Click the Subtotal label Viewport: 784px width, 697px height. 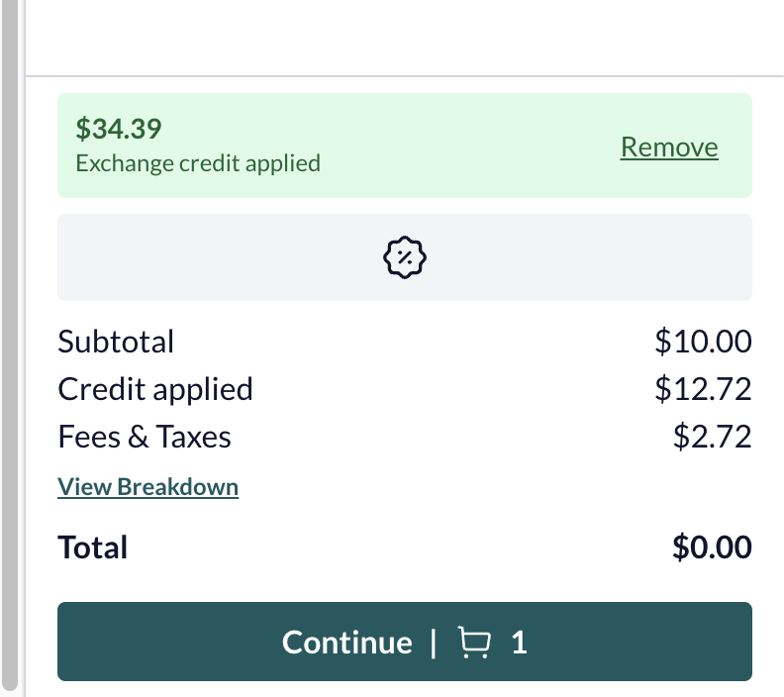116,342
